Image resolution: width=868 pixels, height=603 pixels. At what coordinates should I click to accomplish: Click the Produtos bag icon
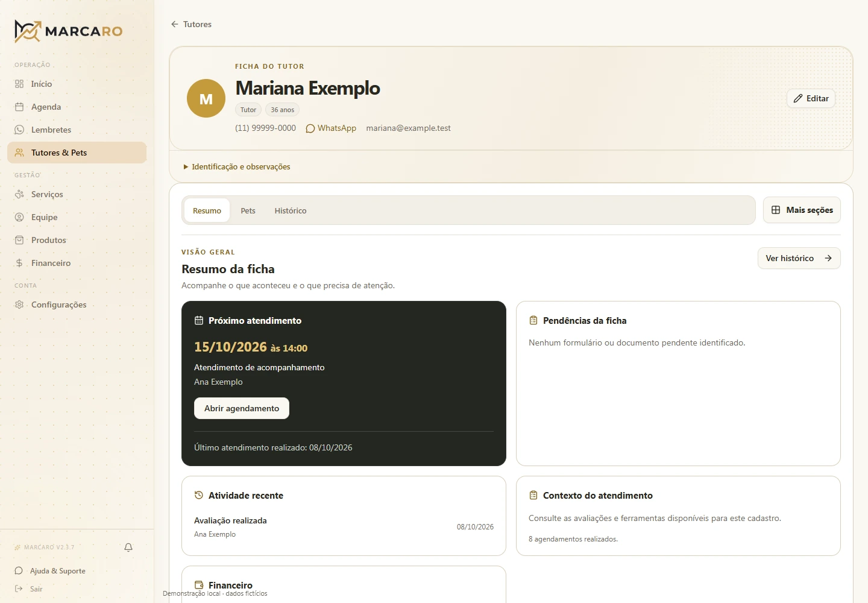19,240
